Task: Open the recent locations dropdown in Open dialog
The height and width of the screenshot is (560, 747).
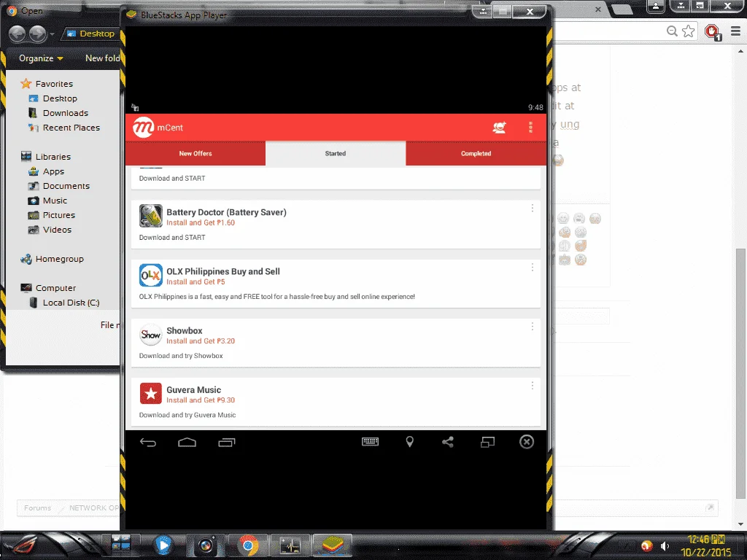Action: 52,34
